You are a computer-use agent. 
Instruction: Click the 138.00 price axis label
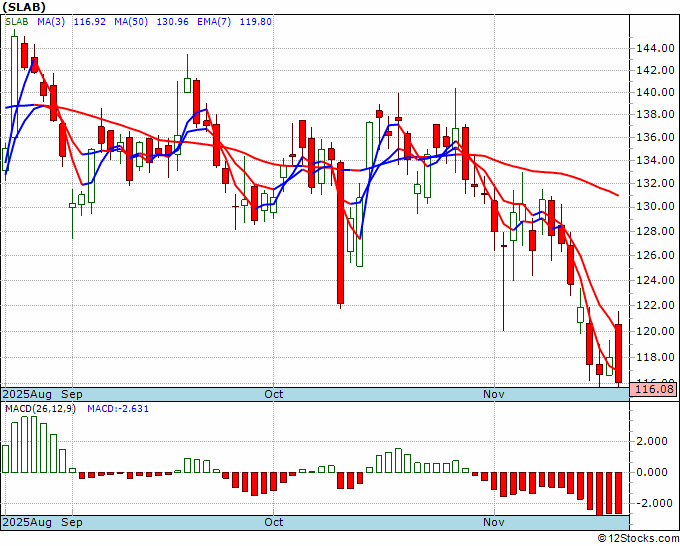655,115
